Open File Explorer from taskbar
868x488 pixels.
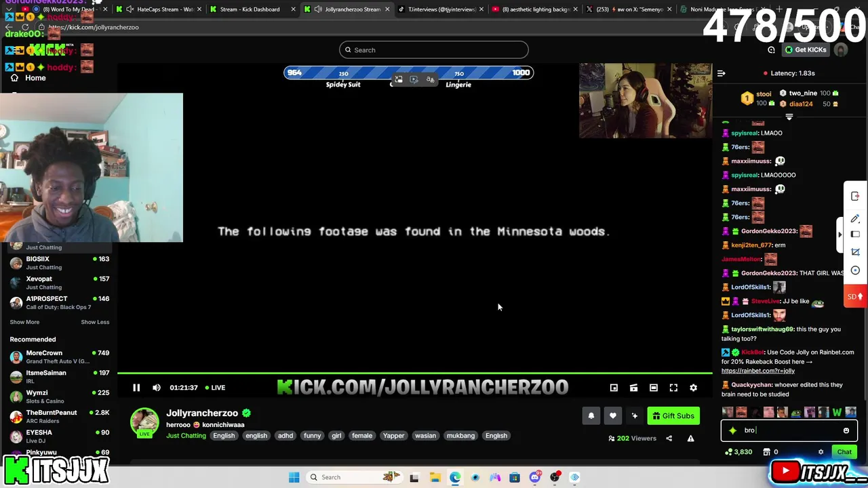point(435,477)
